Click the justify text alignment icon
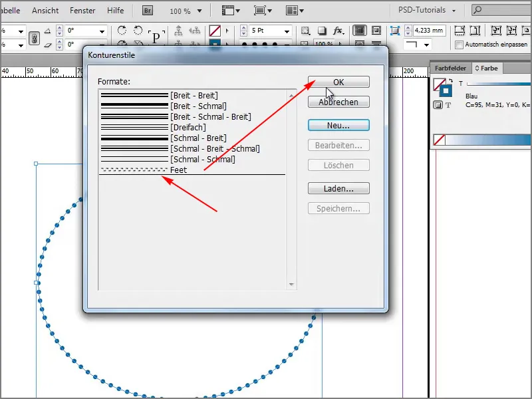Screen dimensions: 532x399 [x=359, y=30]
